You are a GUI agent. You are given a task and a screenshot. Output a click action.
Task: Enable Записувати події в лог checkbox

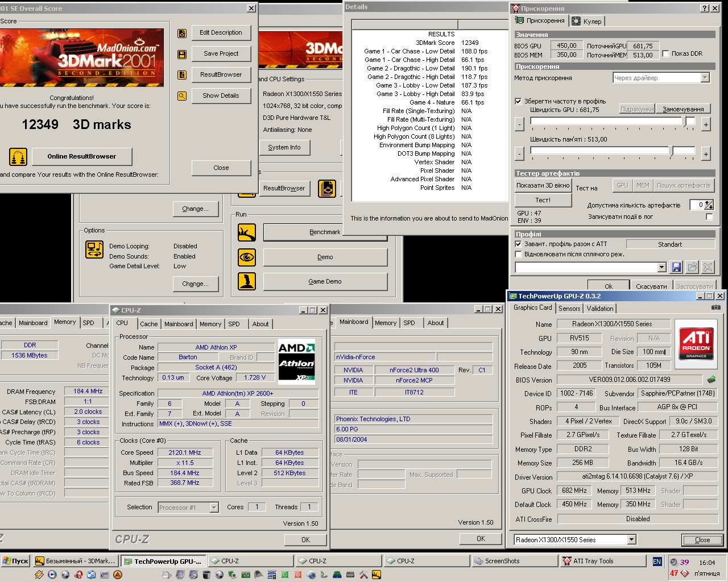tap(709, 217)
